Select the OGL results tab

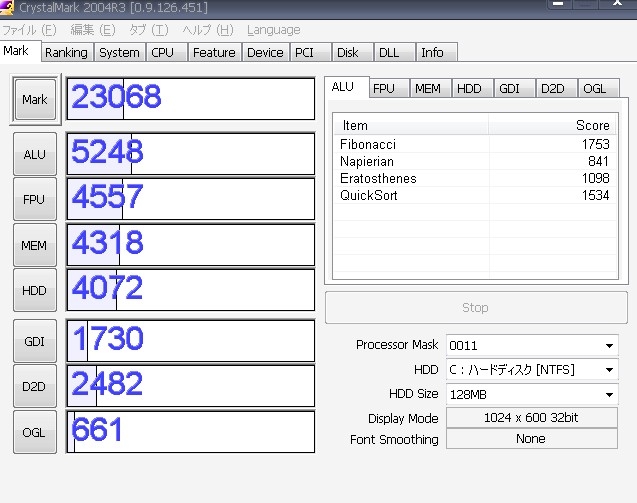[594, 89]
